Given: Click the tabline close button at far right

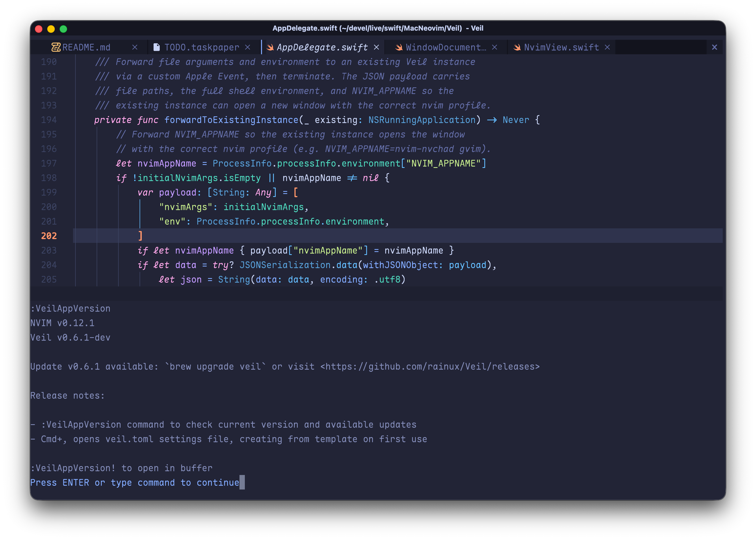Looking at the screenshot, I should (714, 47).
